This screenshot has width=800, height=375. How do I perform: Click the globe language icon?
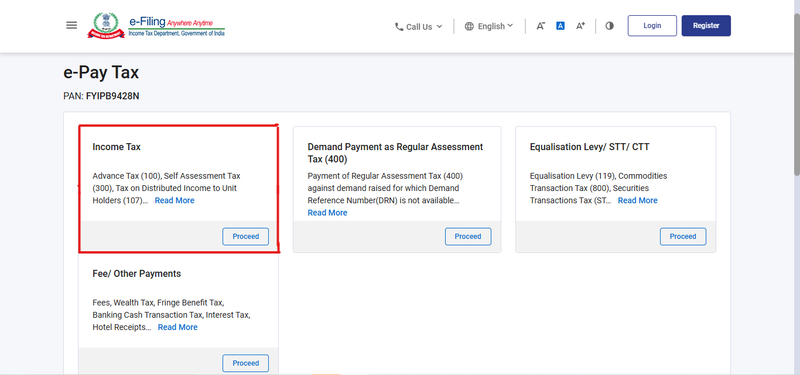click(x=469, y=26)
